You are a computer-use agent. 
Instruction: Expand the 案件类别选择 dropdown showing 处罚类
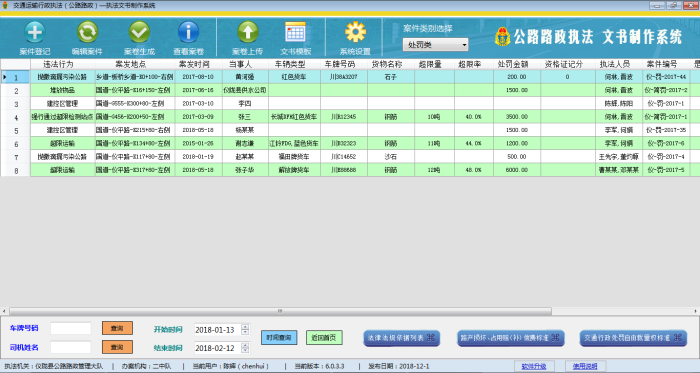(436, 45)
